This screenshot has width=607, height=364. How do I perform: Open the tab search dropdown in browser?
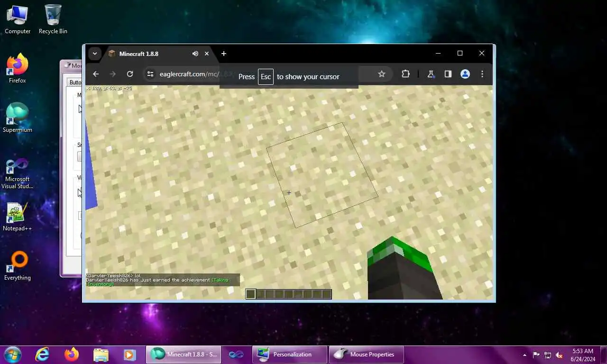pyautogui.click(x=95, y=54)
